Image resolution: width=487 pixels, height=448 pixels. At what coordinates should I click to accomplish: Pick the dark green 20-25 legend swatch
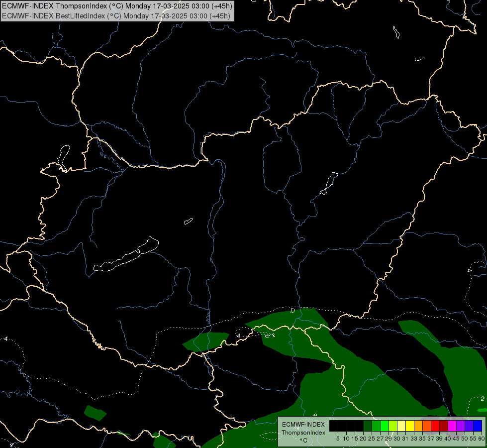point(368,426)
